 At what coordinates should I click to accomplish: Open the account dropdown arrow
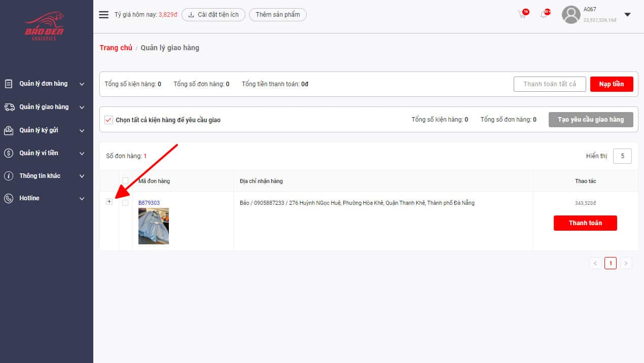[627, 15]
